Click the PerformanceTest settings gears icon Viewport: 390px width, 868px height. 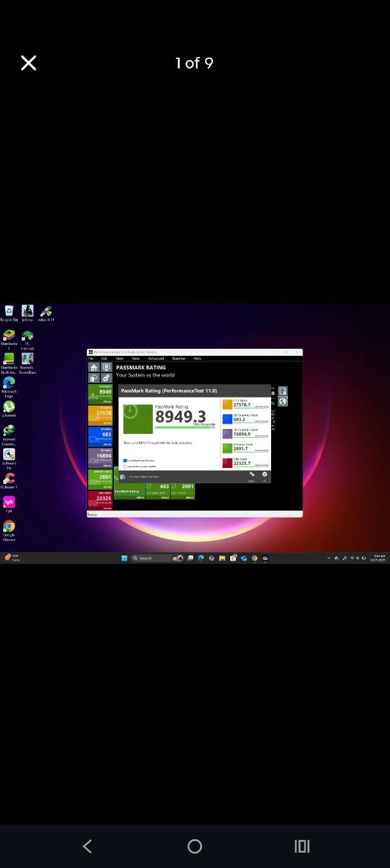106,378
